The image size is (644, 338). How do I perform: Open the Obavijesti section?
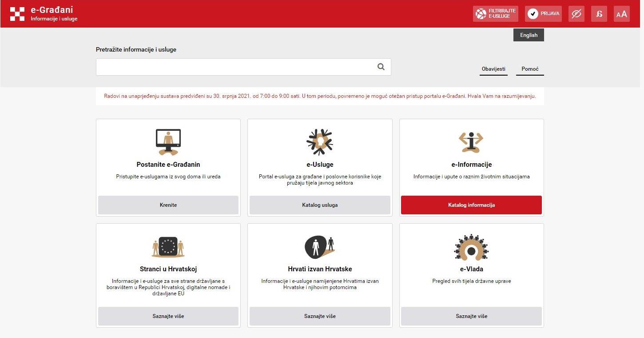pos(493,69)
